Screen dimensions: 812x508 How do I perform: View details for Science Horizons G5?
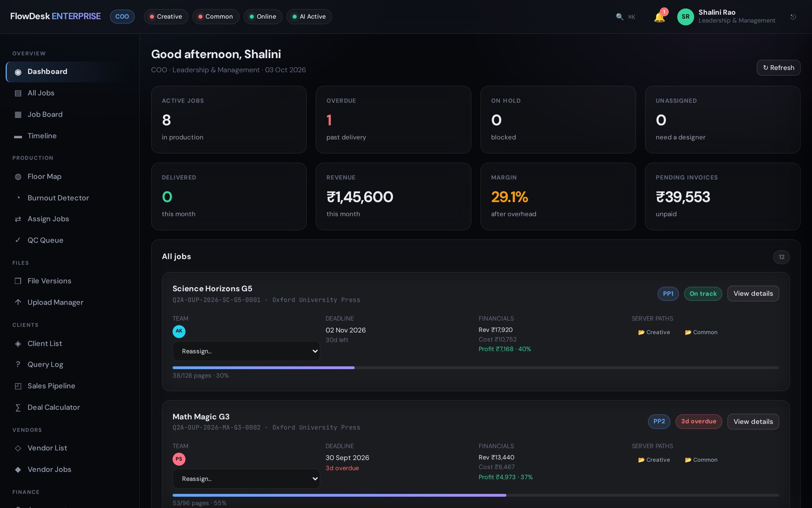(x=753, y=293)
